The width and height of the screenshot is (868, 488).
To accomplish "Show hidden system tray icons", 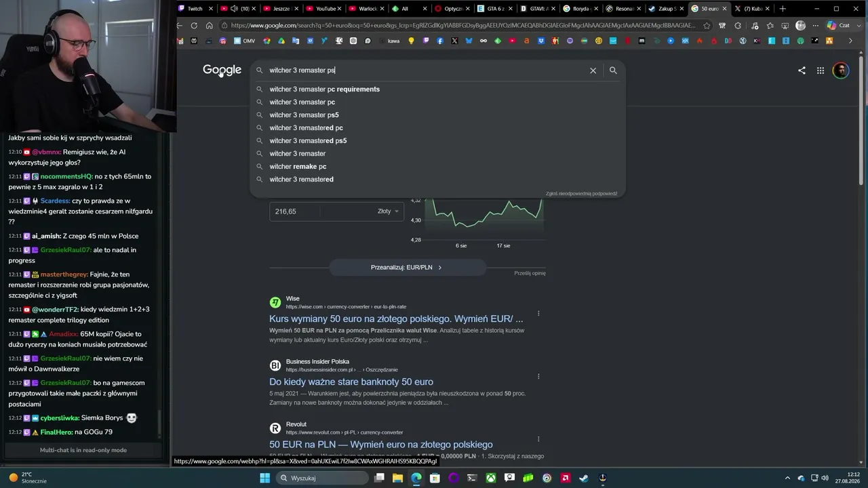I will tap(786, 478).
